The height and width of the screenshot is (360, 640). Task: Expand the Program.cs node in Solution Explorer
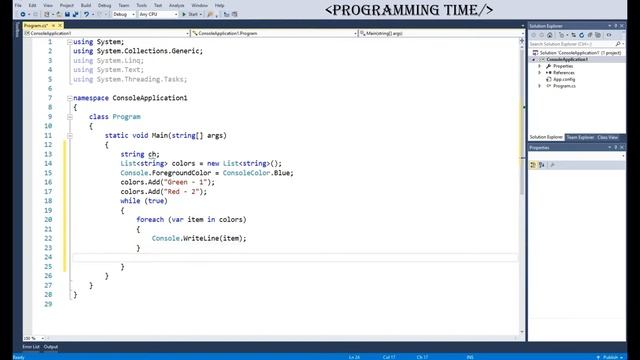pos(540,86)
